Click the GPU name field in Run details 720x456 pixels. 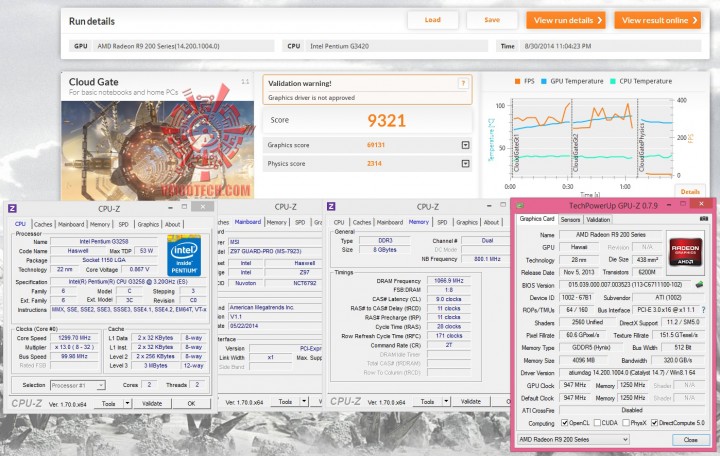[184, 46]
